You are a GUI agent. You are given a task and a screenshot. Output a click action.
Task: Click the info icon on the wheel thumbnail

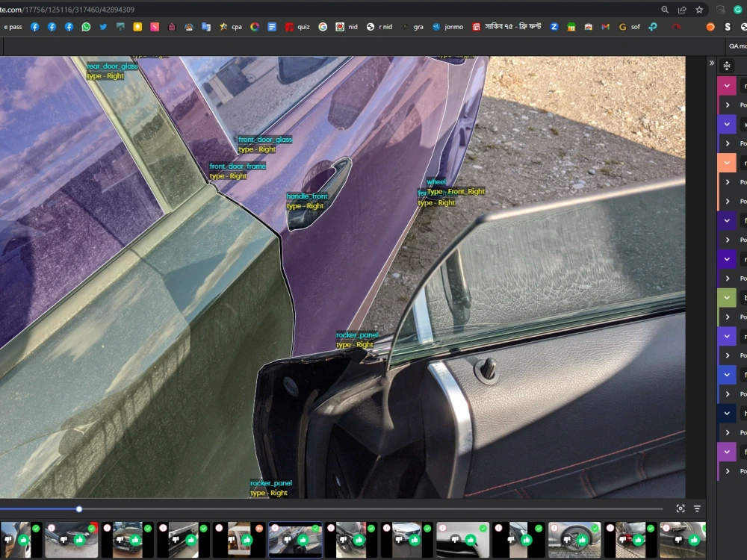point(554,528)
